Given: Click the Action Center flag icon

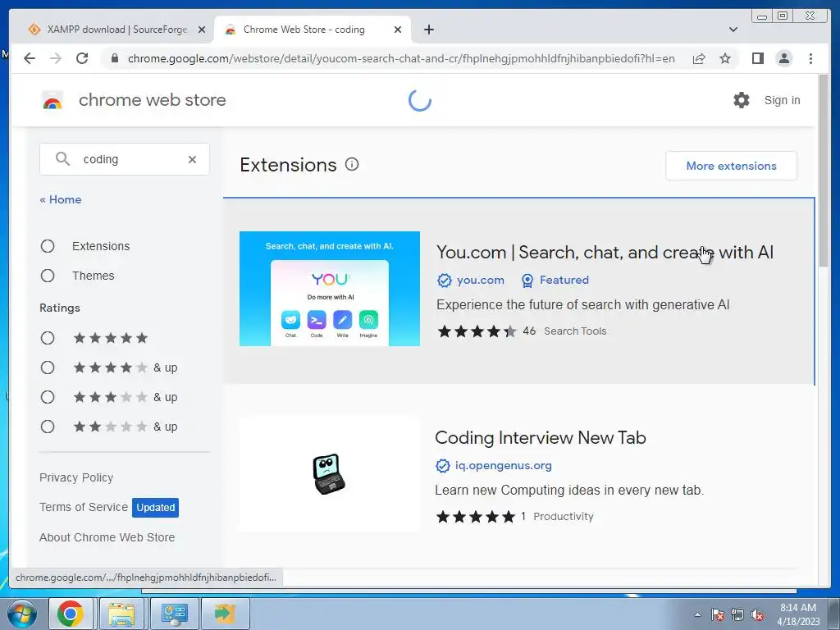Looking at the screenshot, I should click(718, 614).
